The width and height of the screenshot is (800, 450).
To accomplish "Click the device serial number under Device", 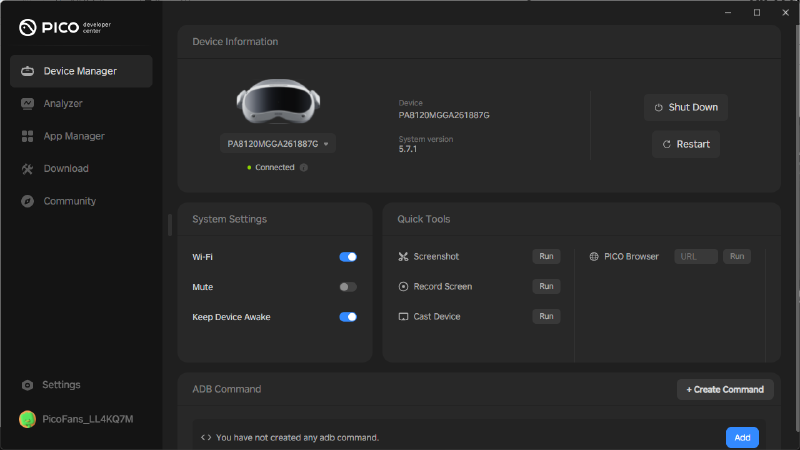I will coord(444,115).
